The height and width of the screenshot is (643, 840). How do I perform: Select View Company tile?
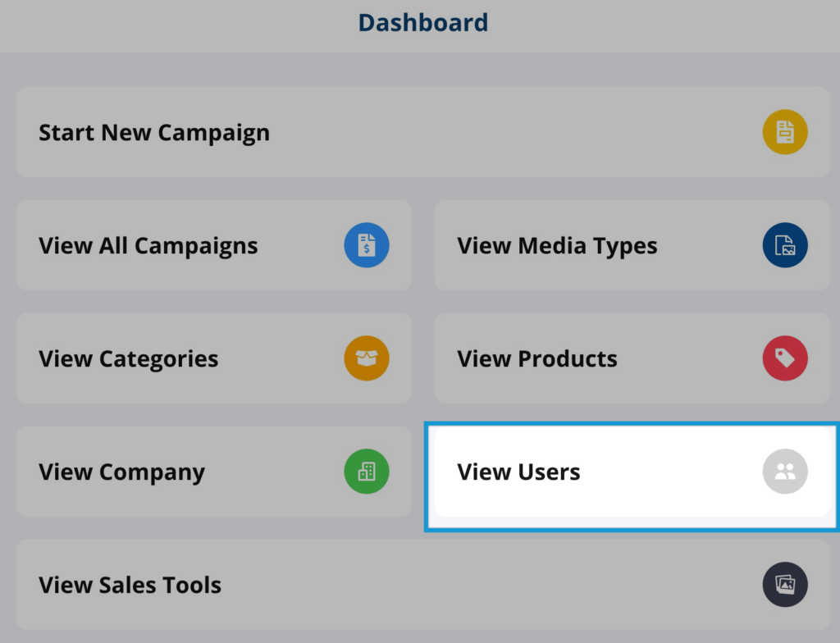tap(214, 471)
